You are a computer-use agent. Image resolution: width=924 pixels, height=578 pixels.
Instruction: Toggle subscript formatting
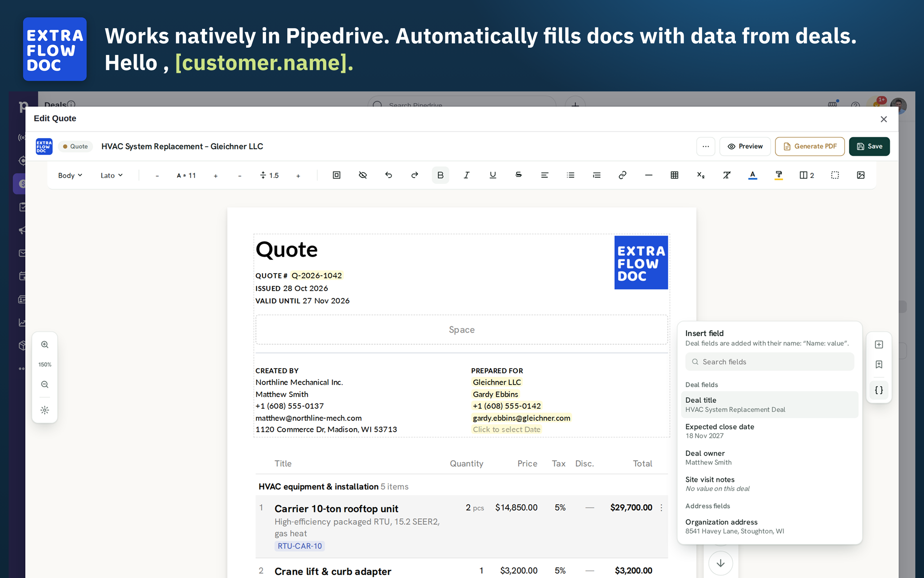701,175
